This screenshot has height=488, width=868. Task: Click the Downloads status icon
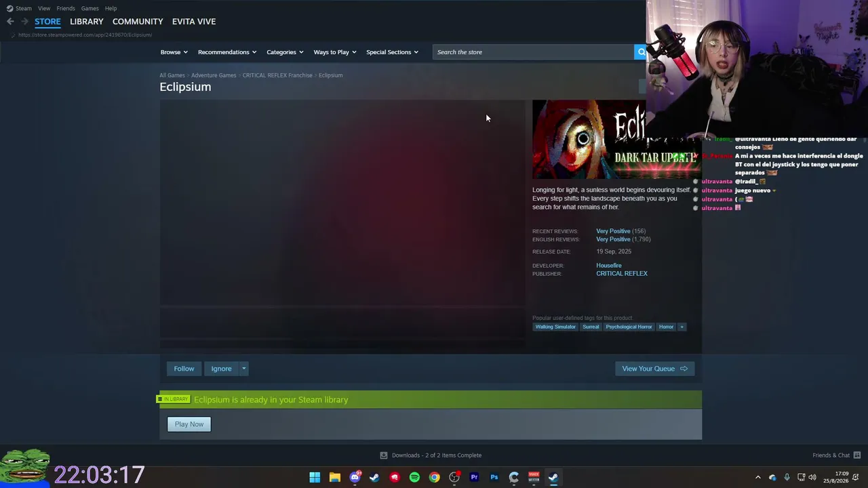(x=384, y=455)
